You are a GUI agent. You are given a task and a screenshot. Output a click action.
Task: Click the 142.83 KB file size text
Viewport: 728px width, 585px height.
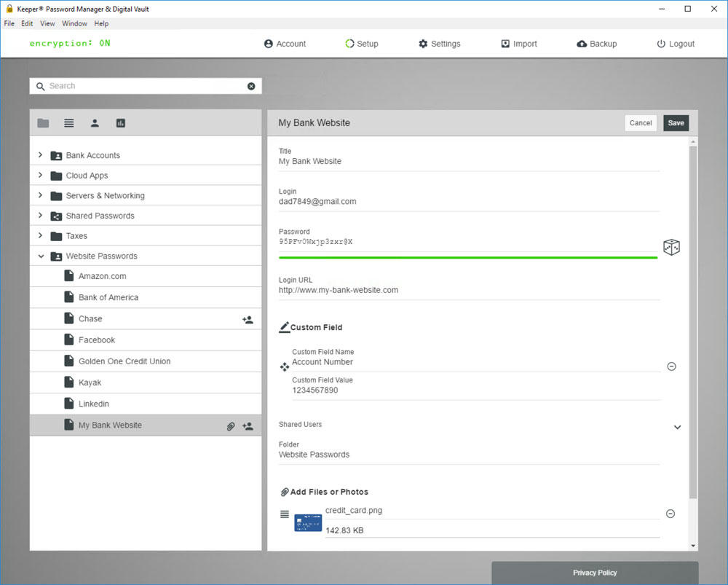coord(344,530)
